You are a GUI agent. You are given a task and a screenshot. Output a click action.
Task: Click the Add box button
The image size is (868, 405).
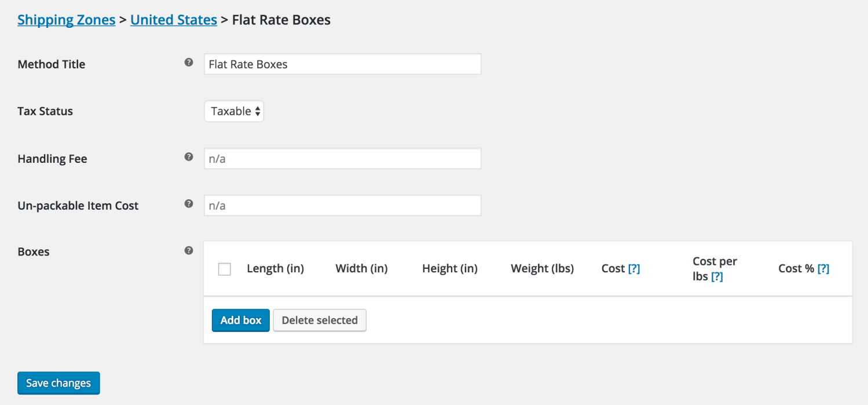tap(240, 320)
